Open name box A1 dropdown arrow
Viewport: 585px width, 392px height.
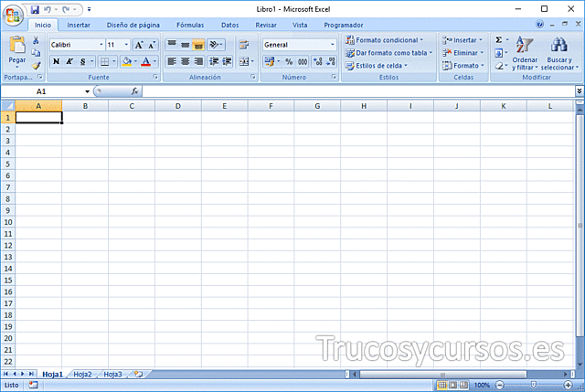click(87, 91)
